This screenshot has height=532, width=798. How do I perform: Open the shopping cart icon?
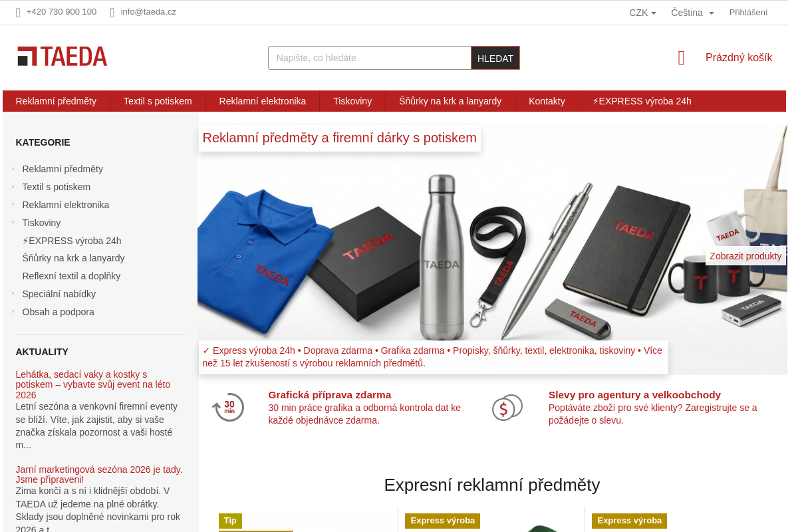pyautogui.click(x=681, y=58)
